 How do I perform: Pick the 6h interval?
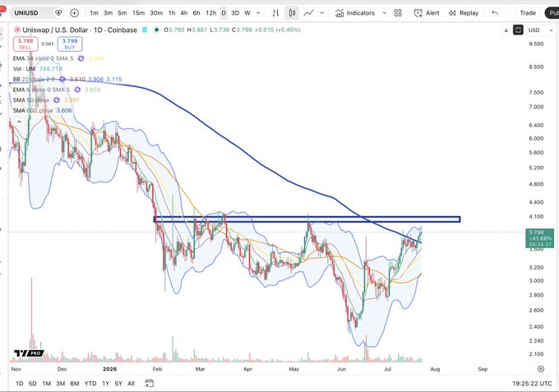(196, 13)
